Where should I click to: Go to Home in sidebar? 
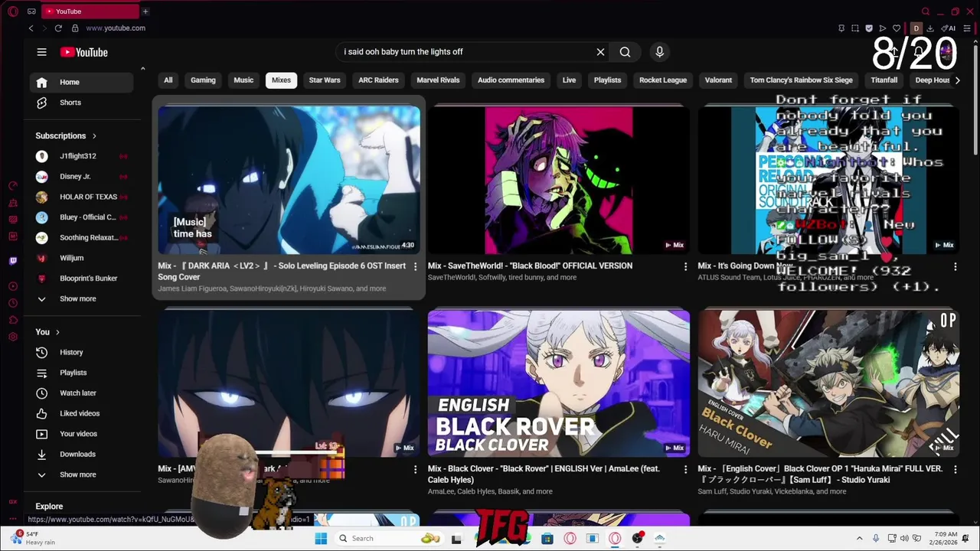click(x=82, y=82)
